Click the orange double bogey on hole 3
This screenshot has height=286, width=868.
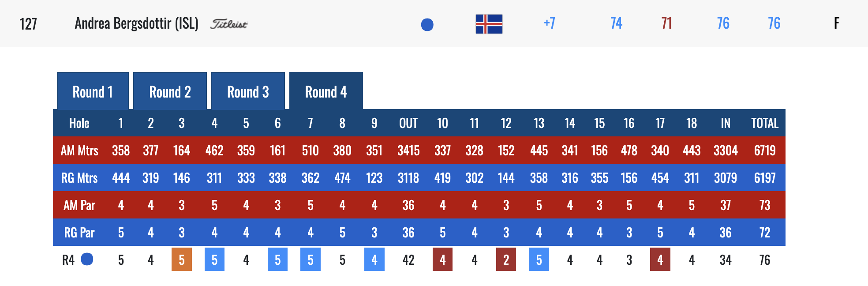182,260
